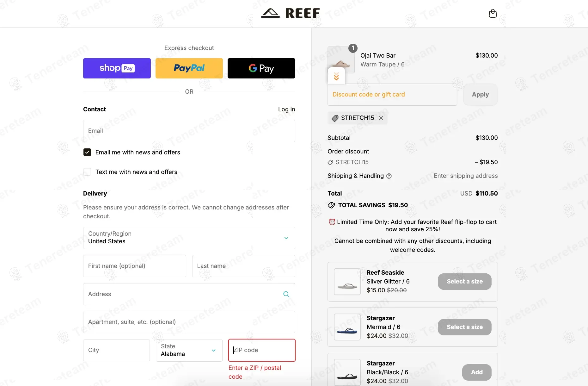Choose Google Pay express checkout
The height and width of the screenshot is (386, 588).
261,68
